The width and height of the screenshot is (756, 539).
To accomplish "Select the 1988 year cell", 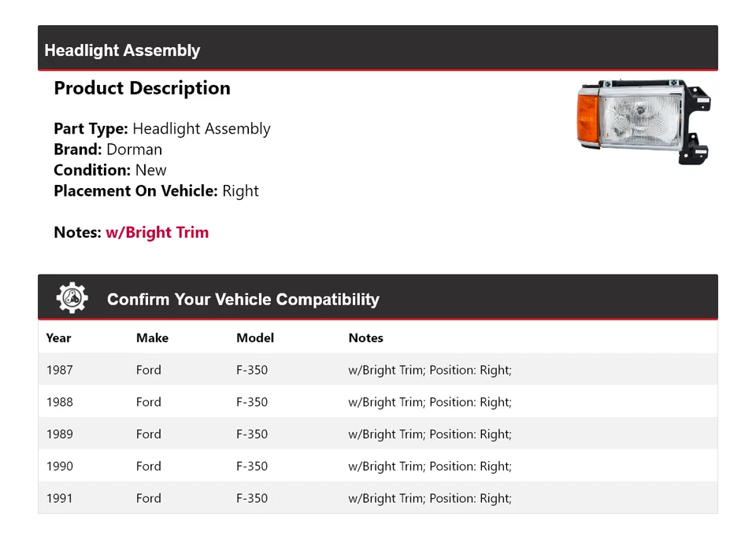I will pos(59,402).
